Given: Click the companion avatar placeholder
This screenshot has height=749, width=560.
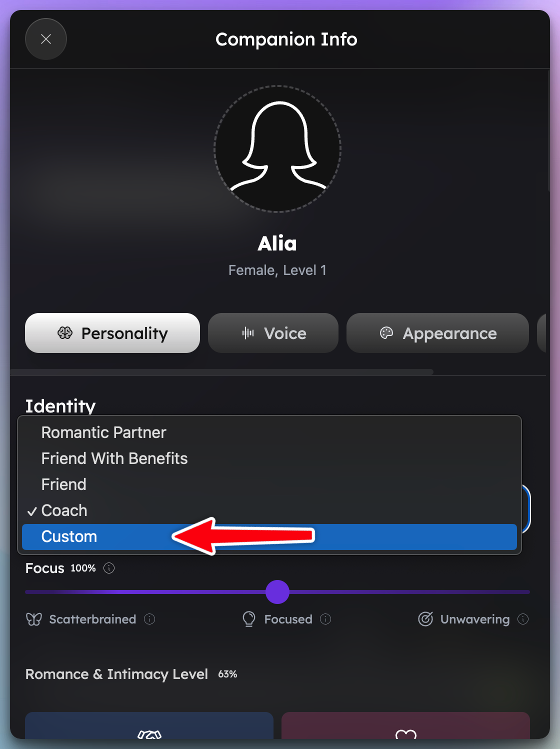Looking at the screenshot, I should 277,149.
